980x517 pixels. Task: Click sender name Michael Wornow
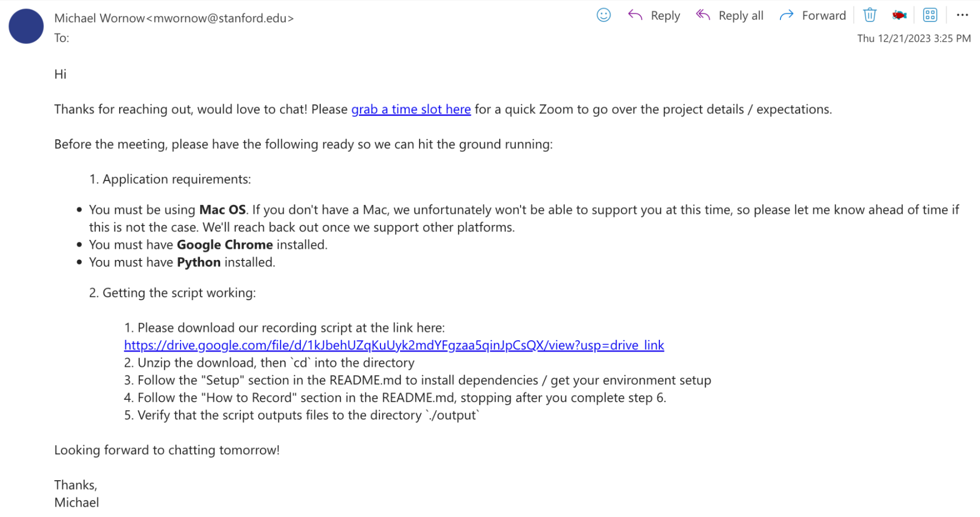tap(100, 18)
